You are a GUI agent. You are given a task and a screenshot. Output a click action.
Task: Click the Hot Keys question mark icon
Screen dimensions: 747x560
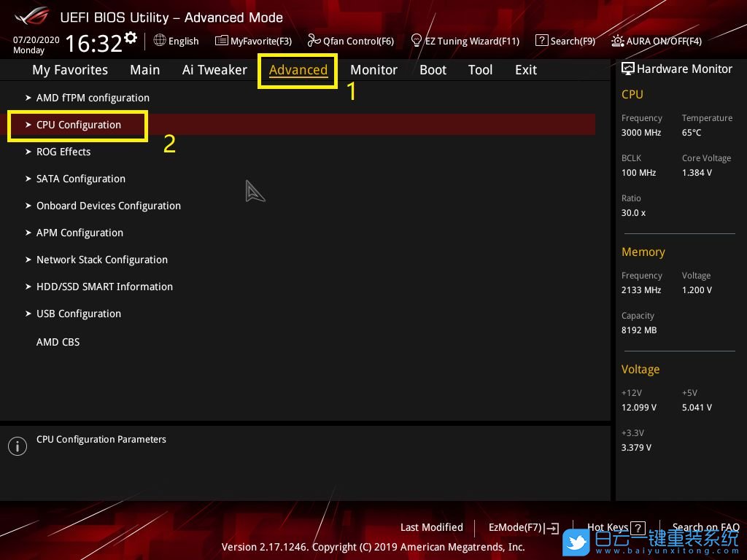point(638,528)
